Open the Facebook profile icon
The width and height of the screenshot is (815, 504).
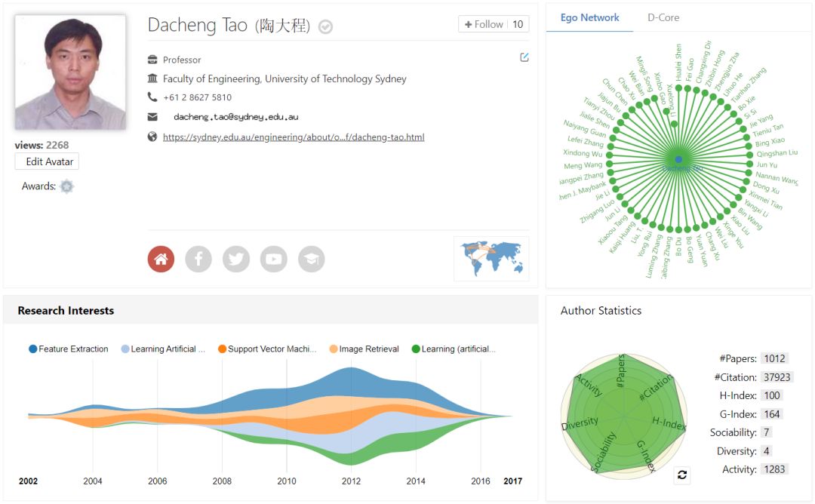point(198,260)
